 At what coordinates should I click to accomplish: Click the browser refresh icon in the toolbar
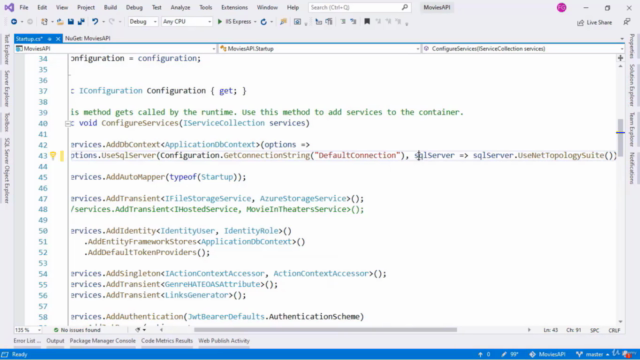pyautogui.click(x=264, y=22)
